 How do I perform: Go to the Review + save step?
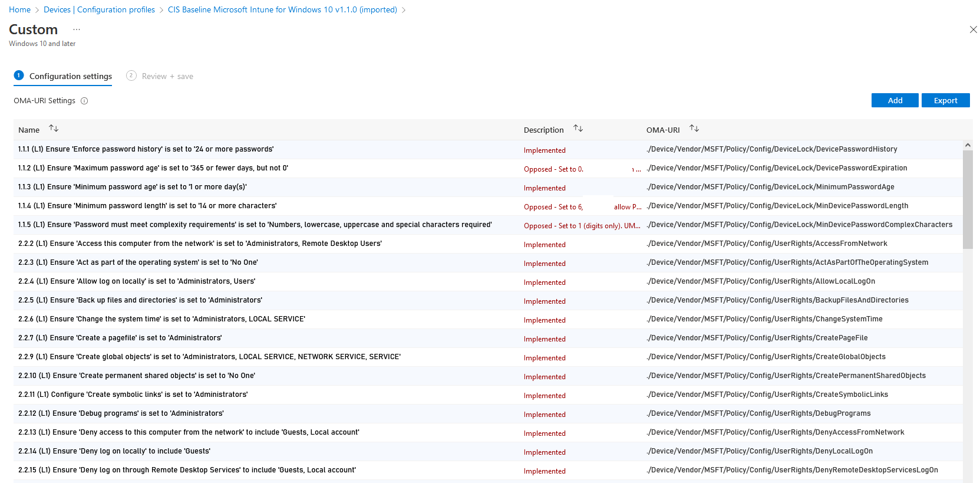click(x=160, y=76)
